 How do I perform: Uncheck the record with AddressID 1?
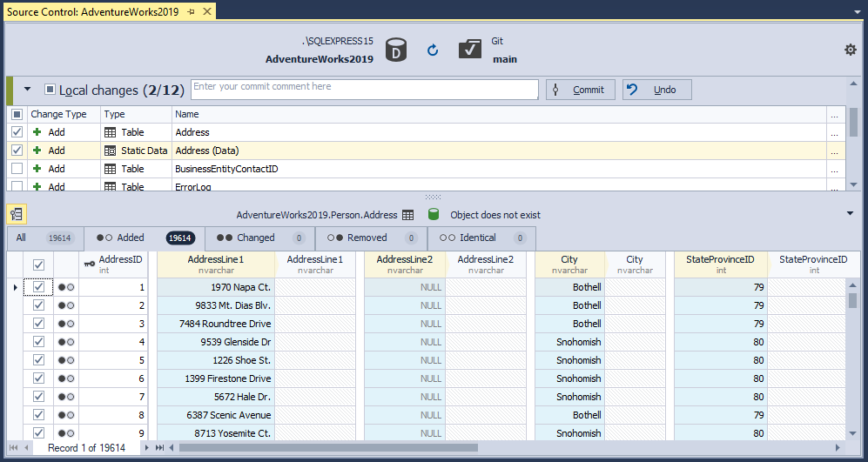[38, 287]
